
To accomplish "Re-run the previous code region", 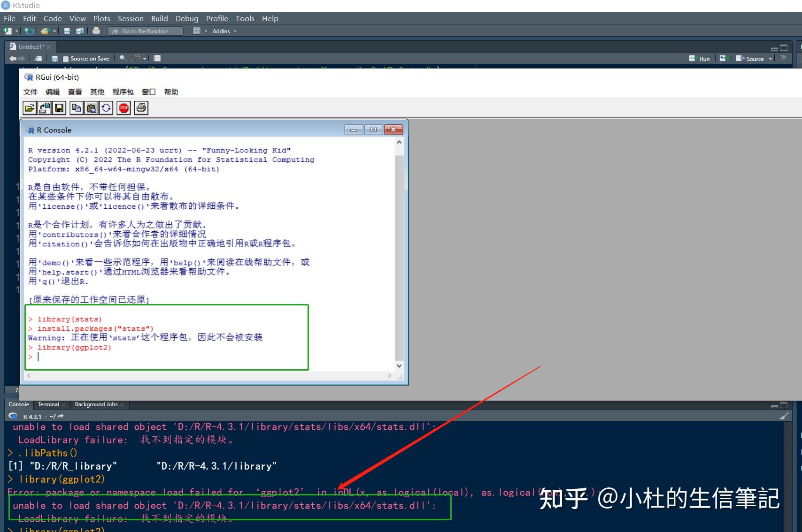I will point(723,58).
